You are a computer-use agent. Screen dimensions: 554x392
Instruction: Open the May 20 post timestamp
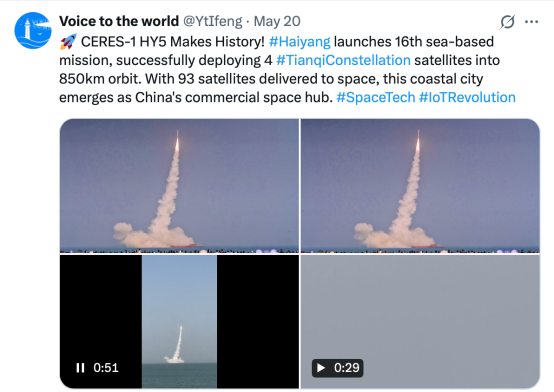click(277, 21)
